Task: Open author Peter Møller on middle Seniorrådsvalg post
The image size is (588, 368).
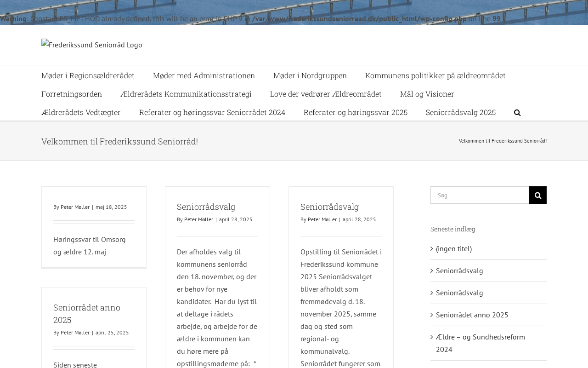Action: point(198,219)
